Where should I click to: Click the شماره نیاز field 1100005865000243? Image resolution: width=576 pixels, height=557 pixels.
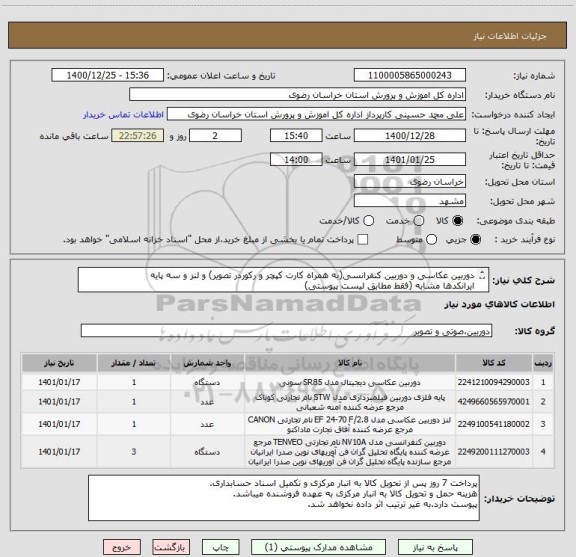pyautogui.click(x=410, y=75)
